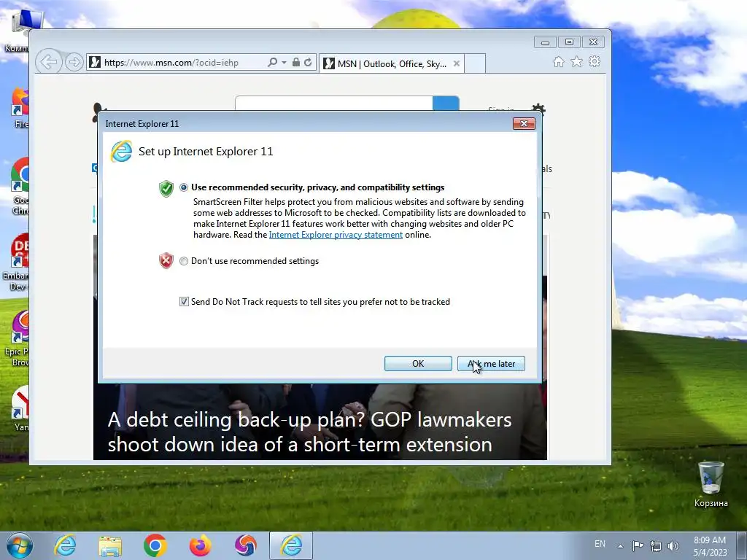
Task: Click the security lock icon in address bar
Action: (296, 63)
